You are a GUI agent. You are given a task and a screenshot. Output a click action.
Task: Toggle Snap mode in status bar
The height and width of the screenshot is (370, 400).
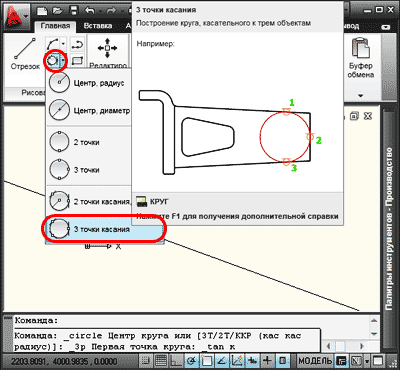(x=146, y=361)
